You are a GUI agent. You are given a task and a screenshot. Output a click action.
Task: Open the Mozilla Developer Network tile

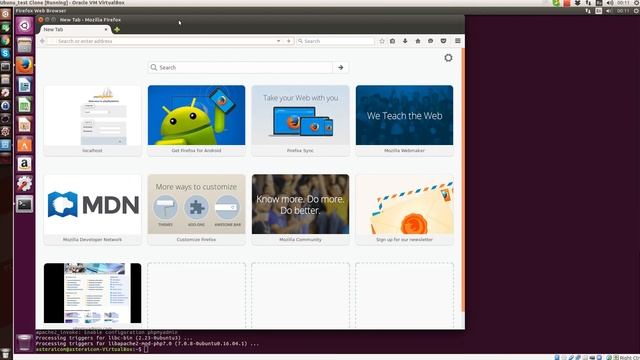tap(93, 209)
